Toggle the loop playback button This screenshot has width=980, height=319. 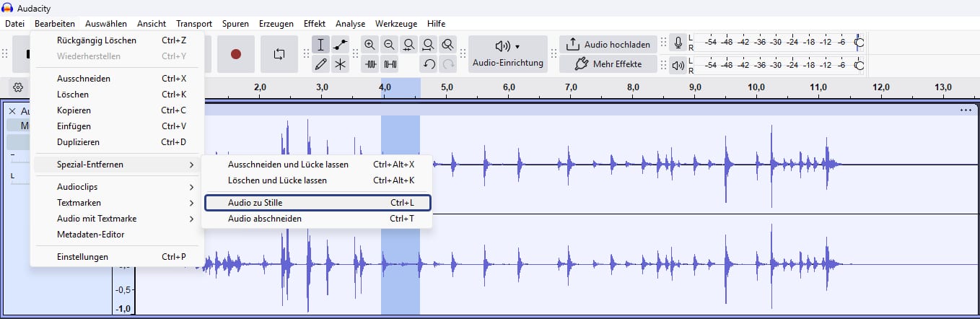(279, 54)
